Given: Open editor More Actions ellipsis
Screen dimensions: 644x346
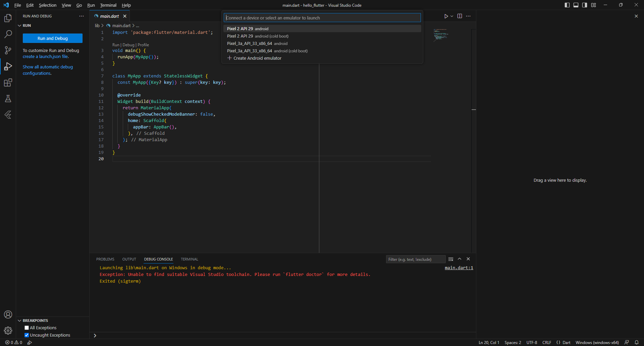Looking at the screenshot, I should [x=468, y=16].
